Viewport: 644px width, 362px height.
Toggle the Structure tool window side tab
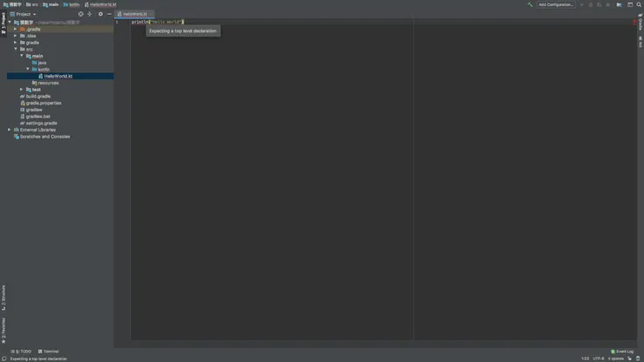coord(3,298)
